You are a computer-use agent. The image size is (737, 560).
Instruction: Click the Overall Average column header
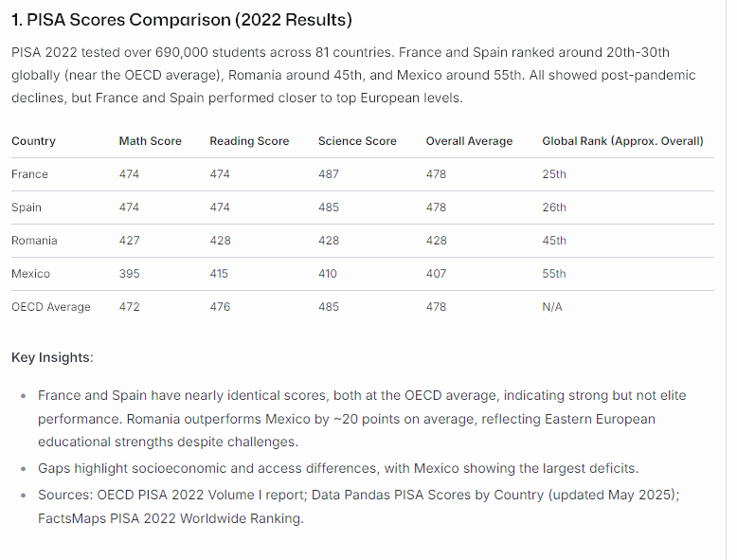(x=469, y=141)
